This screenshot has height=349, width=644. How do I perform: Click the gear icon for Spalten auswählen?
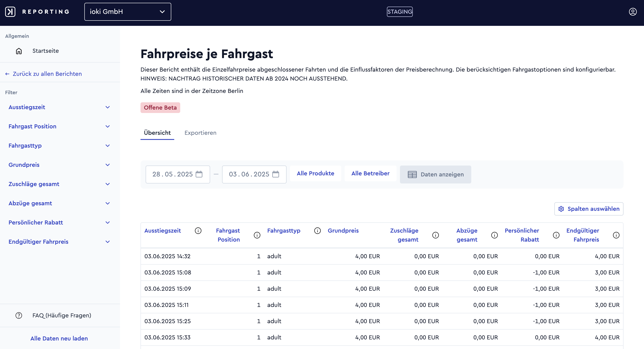pyautogui.click(x=561, y=209)
